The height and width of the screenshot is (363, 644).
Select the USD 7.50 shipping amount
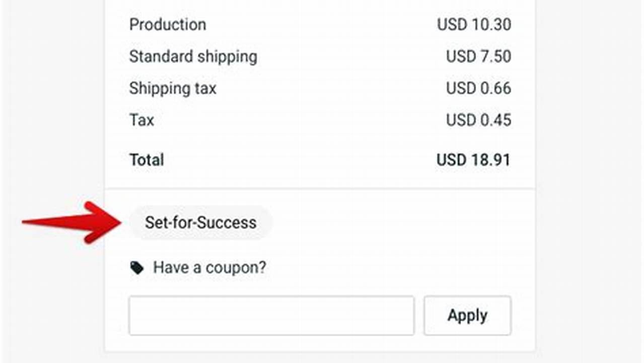point(478,56)
